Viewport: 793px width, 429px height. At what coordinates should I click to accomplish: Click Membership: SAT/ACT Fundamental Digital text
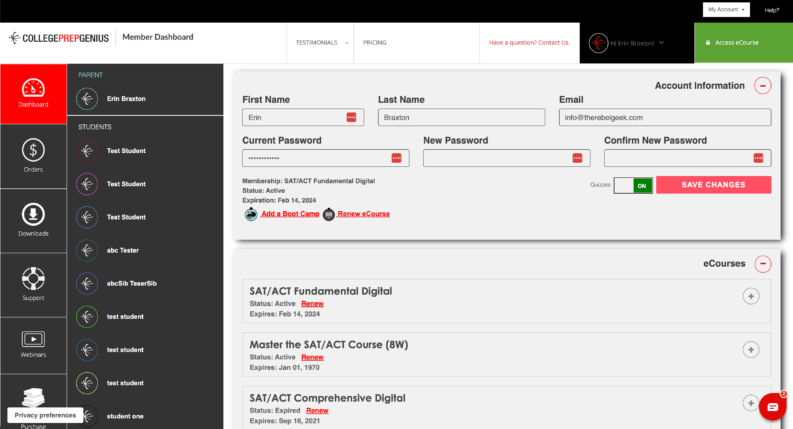coord(309,181)
